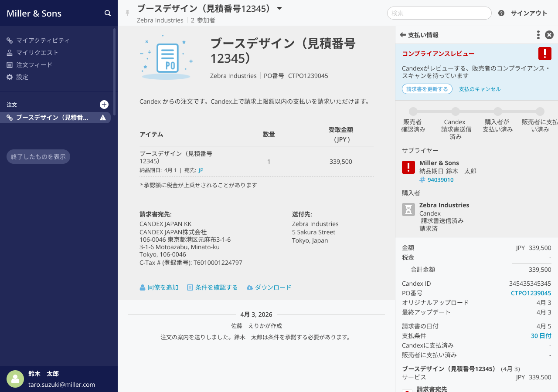Close the payment info panel
558x392 pixels.
[x=549, y=35]
